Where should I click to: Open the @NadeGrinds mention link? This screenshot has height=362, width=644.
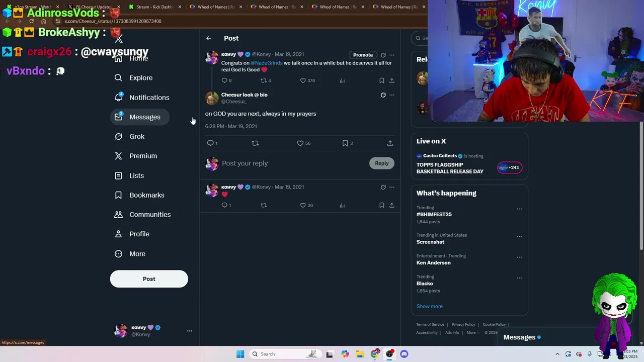point(267,63)
